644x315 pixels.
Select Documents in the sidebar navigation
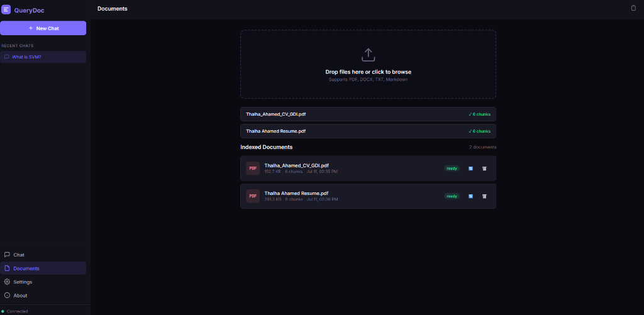tap(43, 268)
